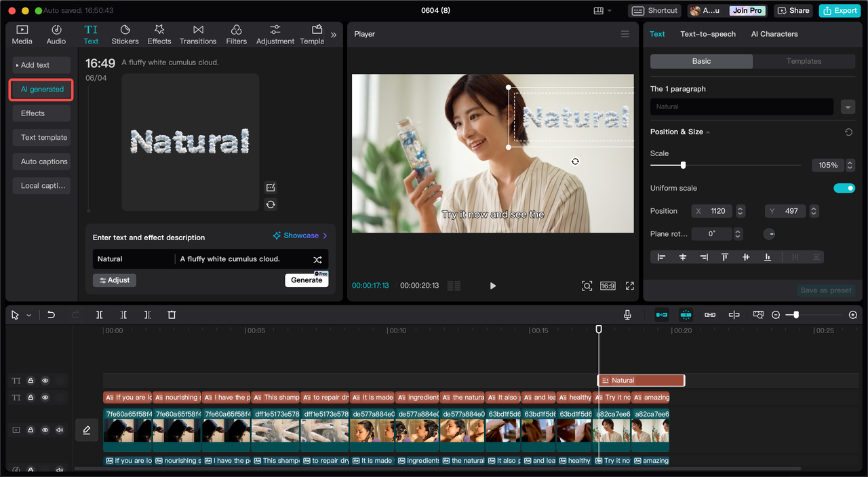Click the Export button
The width and height of the screenshot is (868, 477).
coord(839,10)
